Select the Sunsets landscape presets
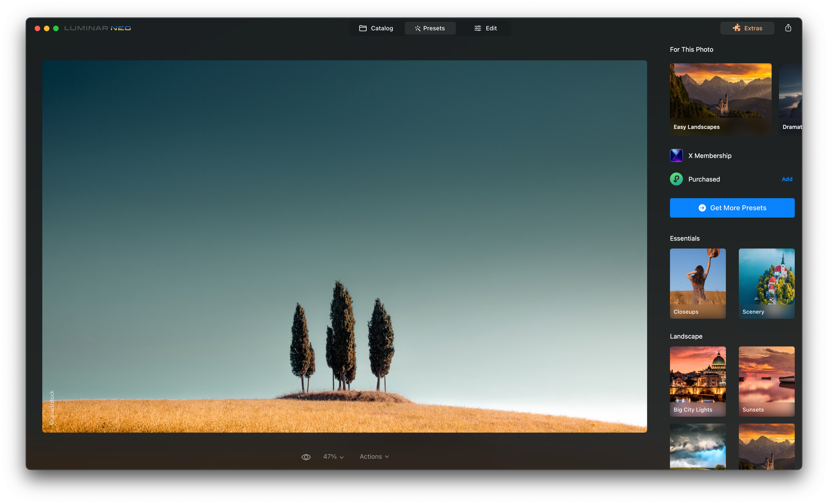828x504 pixels. 766,381
